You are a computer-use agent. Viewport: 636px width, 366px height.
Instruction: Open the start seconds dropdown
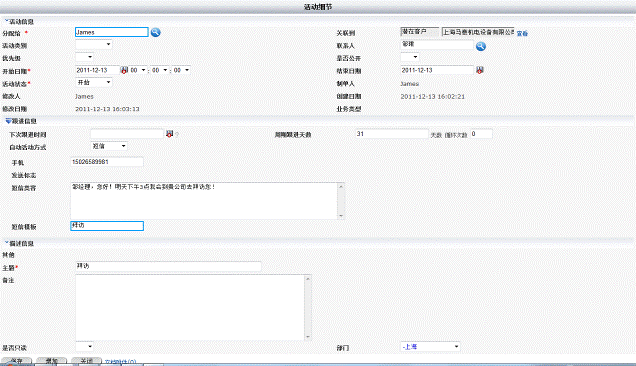(181, 70)
